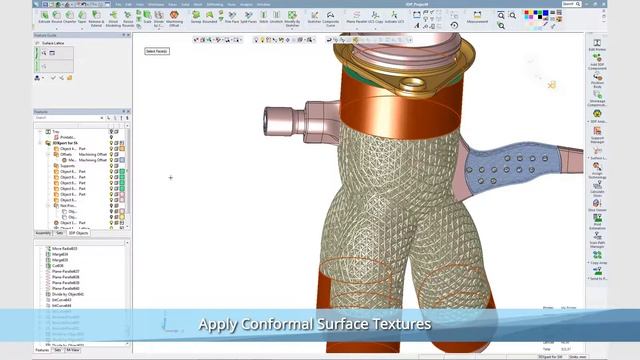Toggle lightbulb on the Printabl... row

111,138
